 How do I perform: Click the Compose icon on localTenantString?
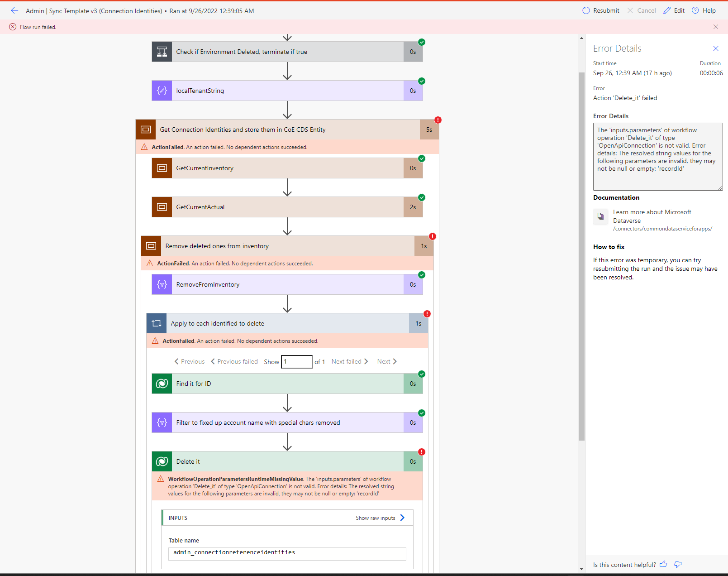(x=162, y=91)
